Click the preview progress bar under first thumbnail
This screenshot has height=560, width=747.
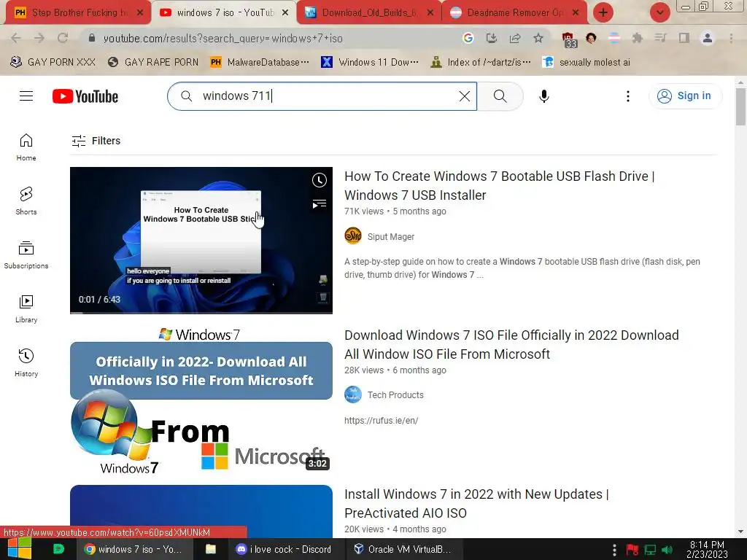tap(201, 313)
